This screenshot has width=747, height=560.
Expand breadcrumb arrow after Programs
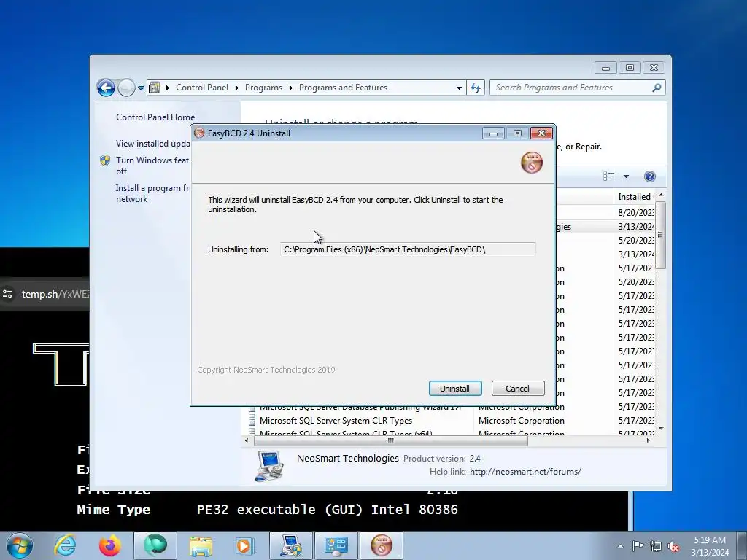click(290, 87)
